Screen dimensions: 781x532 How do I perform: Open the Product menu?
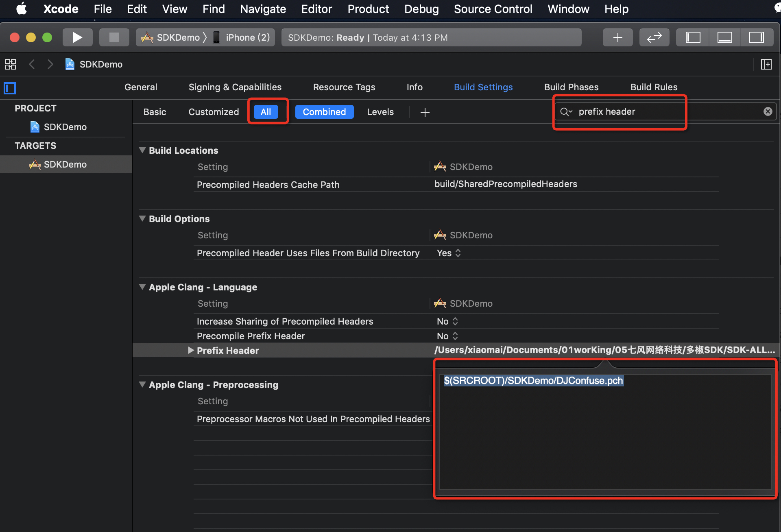(x=368, y=9)
